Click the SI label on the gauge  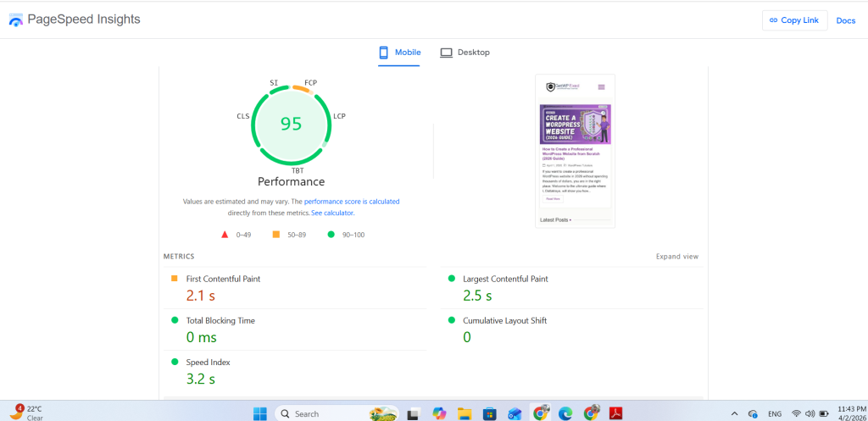pyautogui.click(x=274, y=82)
